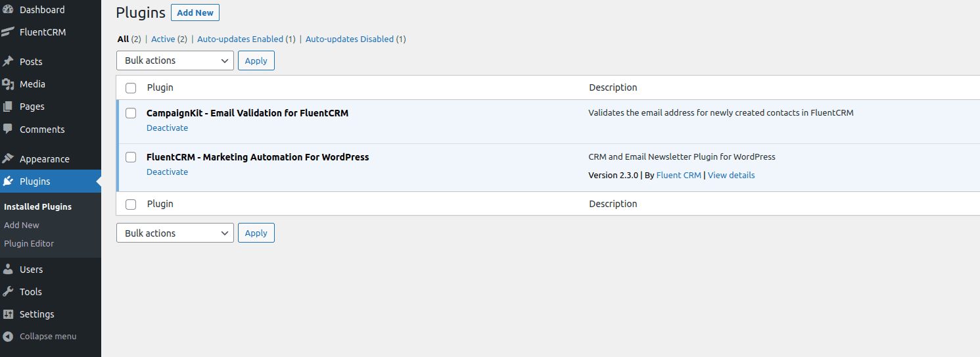Image resolution: width=980 pixels, height=357 pixels.
Task: Click CampaignKit - Email Validation plugin title
Action: (247, 113)
